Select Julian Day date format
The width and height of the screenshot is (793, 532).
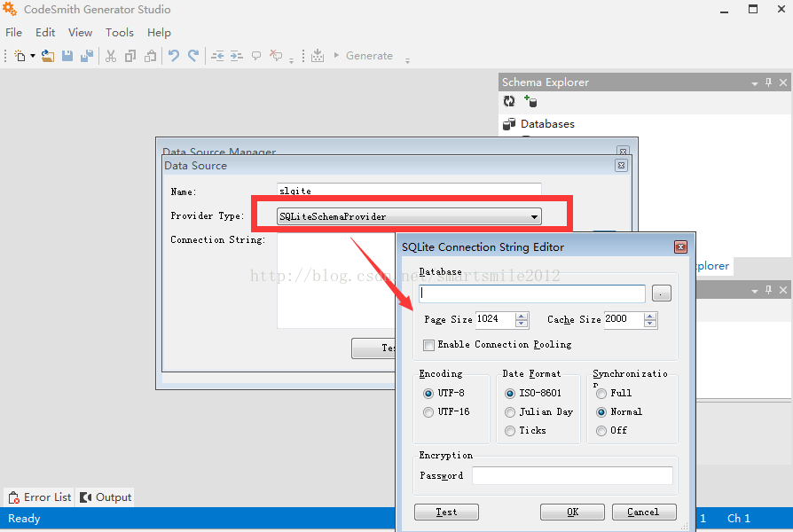click(510, 412)
